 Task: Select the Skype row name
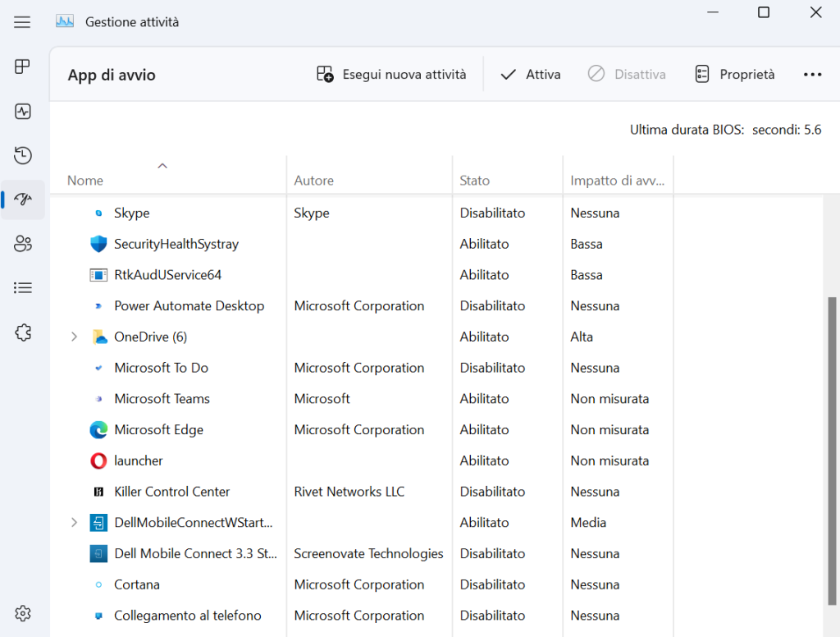pos(132,213)
